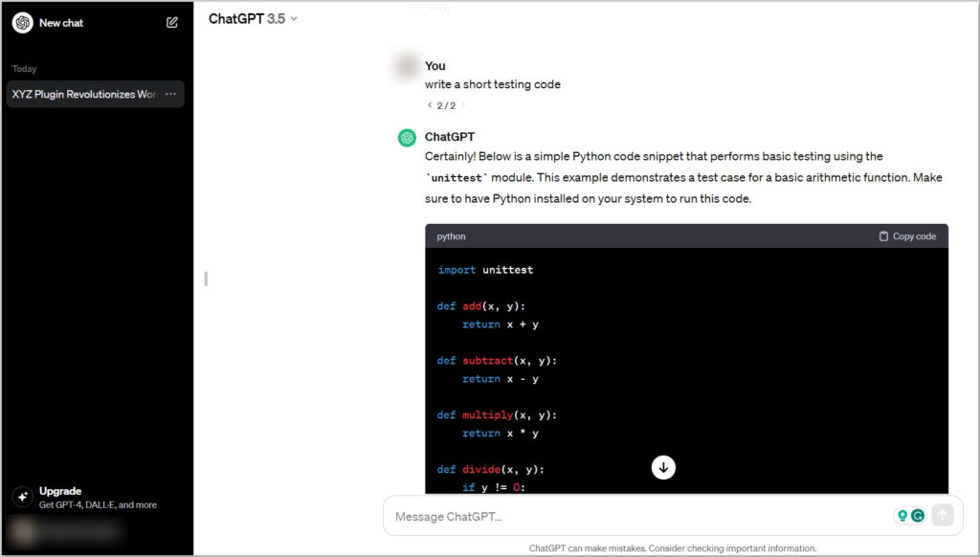Viewport: 980px width, 557px height.
Task: Click the new chat compose pencil icon
Action: [172, 23]
